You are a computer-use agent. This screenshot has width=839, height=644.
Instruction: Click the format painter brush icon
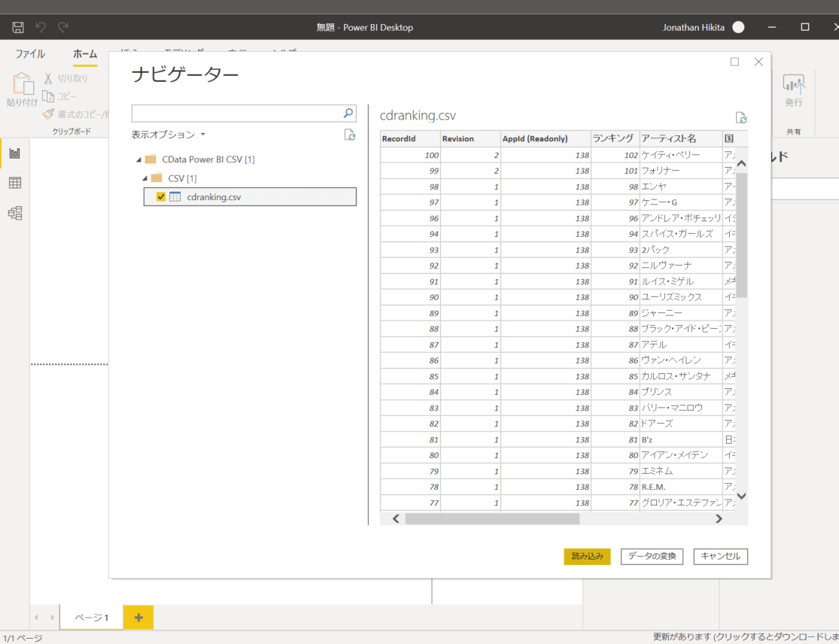[x=48, y=114]
